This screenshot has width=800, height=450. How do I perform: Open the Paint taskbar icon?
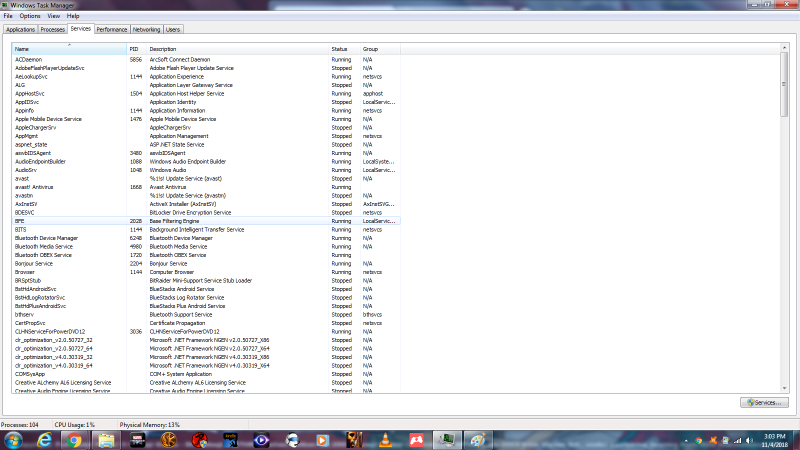tap(478, 440)
